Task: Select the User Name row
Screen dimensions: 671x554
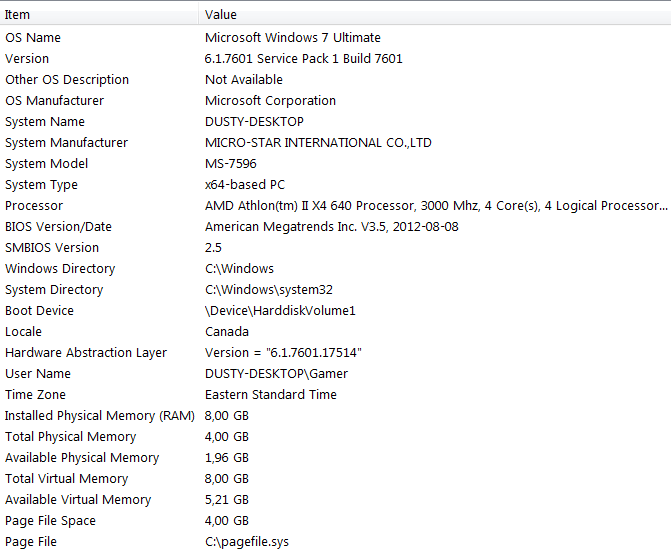Action: (336, 373)
